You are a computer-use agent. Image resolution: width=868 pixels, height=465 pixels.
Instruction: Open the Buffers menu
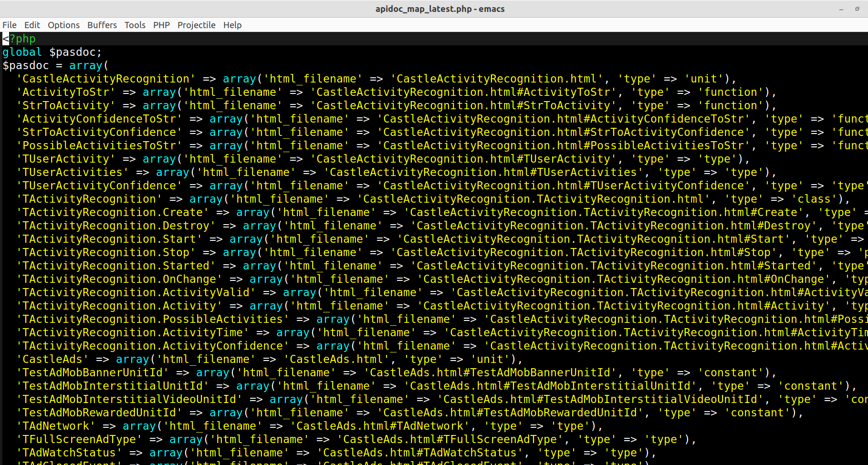[x=102, y=25]
